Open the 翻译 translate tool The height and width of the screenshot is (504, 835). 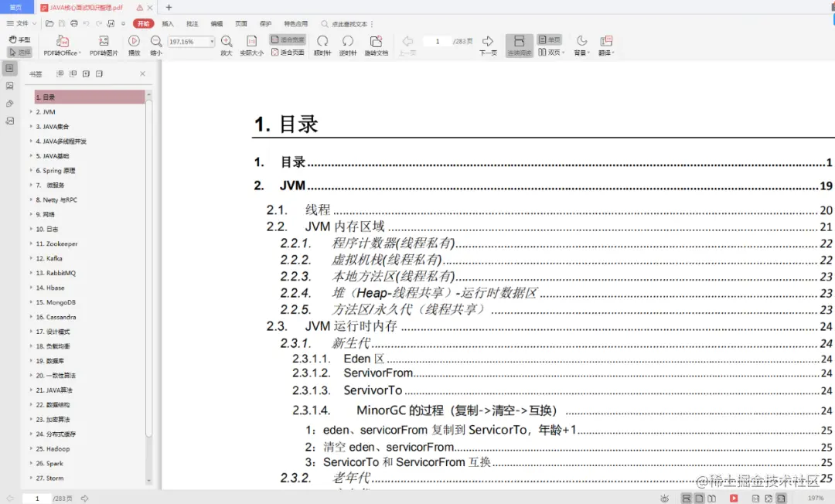(x=606, y=43)
